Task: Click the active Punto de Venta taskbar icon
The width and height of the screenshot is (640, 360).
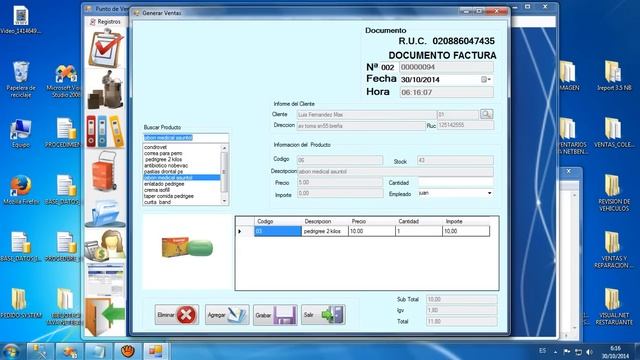Action: [x=156, y=351]
